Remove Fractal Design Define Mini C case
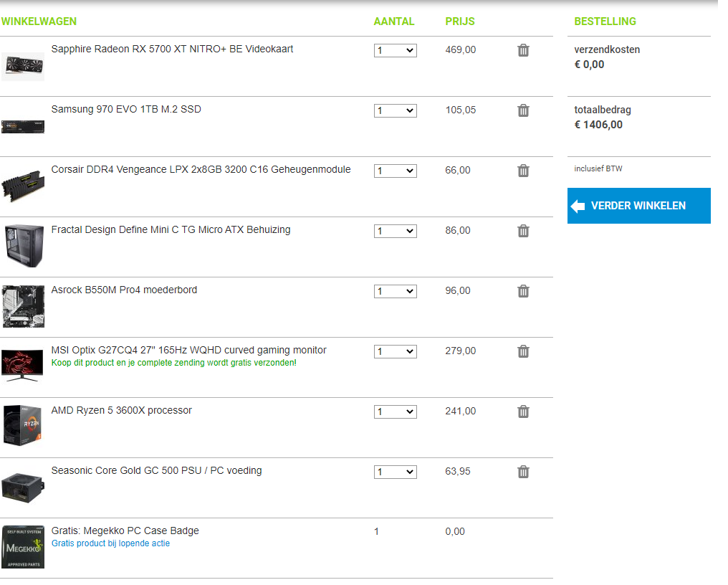Image resolution: width=728 pixels, height=585 pixels. pos(523,231)
